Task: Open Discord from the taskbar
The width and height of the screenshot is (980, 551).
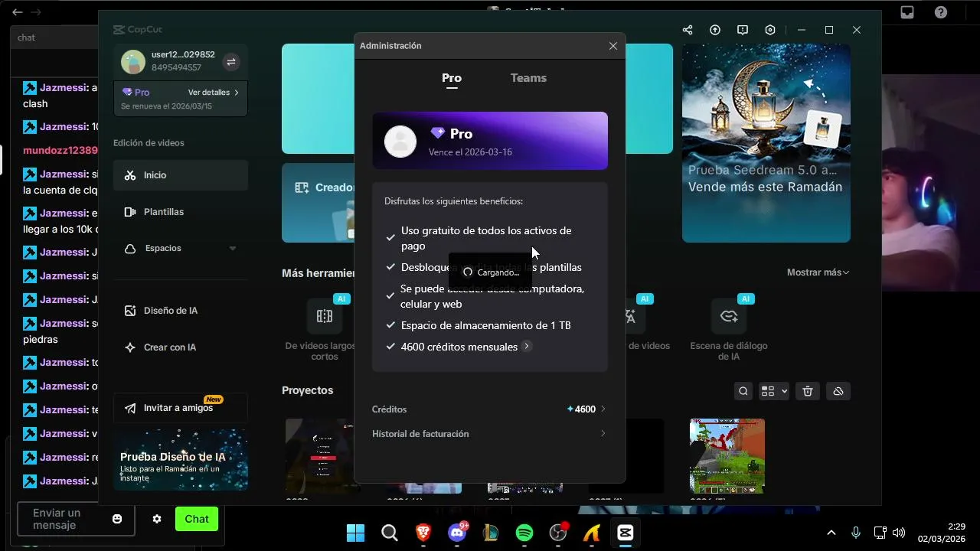Action: 457,533
